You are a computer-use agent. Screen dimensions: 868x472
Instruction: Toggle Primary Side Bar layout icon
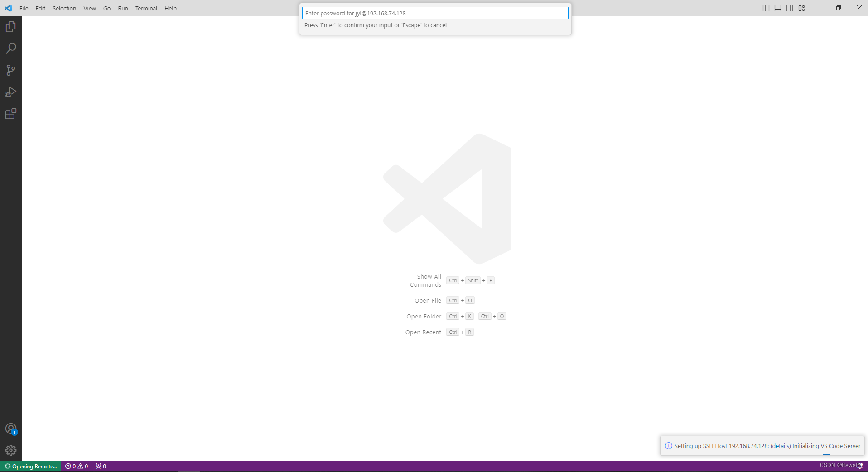[x=766, y=8]
